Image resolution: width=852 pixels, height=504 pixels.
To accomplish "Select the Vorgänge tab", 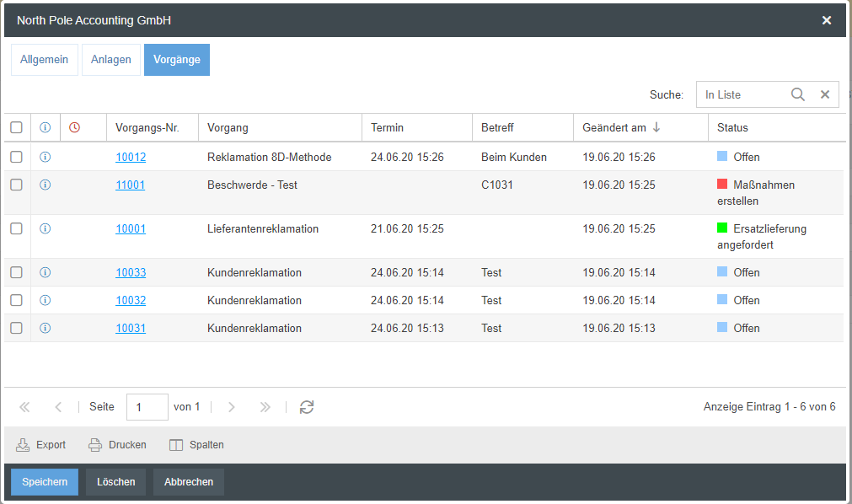I will pos(177,59).
